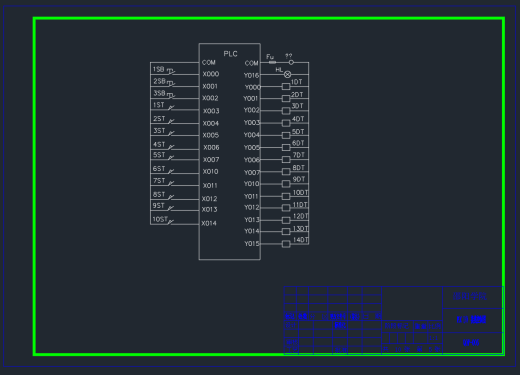Click the X006 terminal label
This screenshot has width=520, height=375.
(211, 147)
